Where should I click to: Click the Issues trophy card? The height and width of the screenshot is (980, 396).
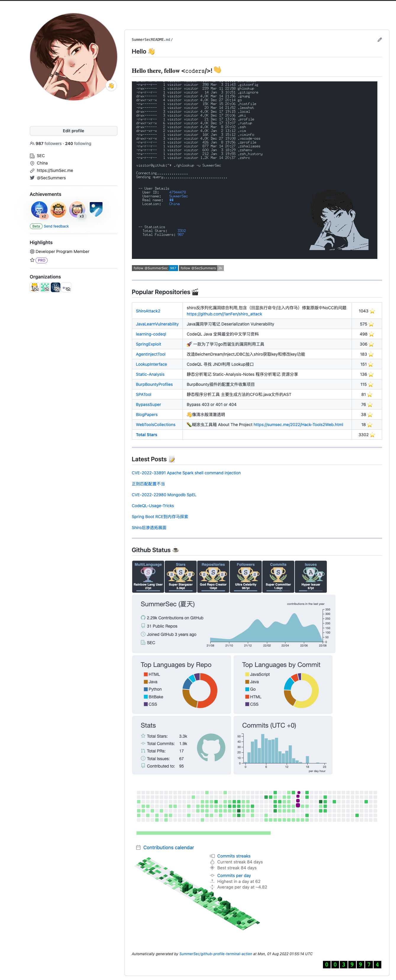pos(311,576)
